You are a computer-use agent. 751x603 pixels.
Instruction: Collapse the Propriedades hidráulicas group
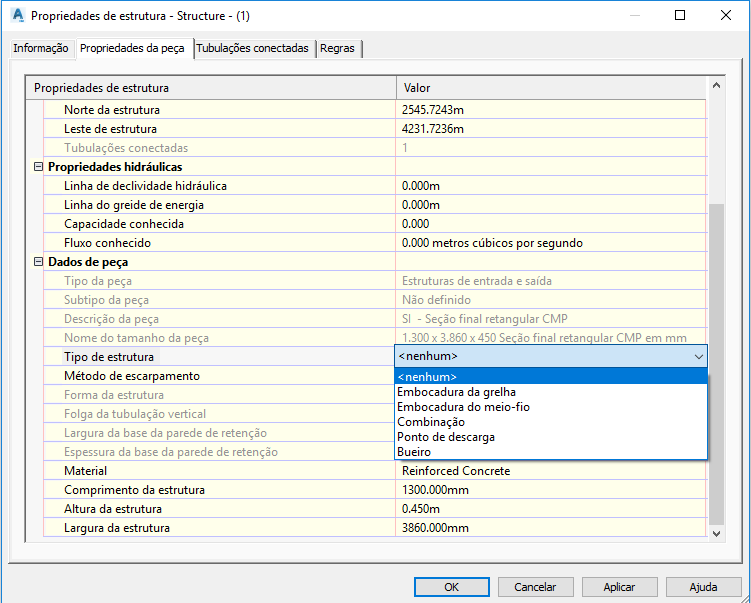click(38, 167)
